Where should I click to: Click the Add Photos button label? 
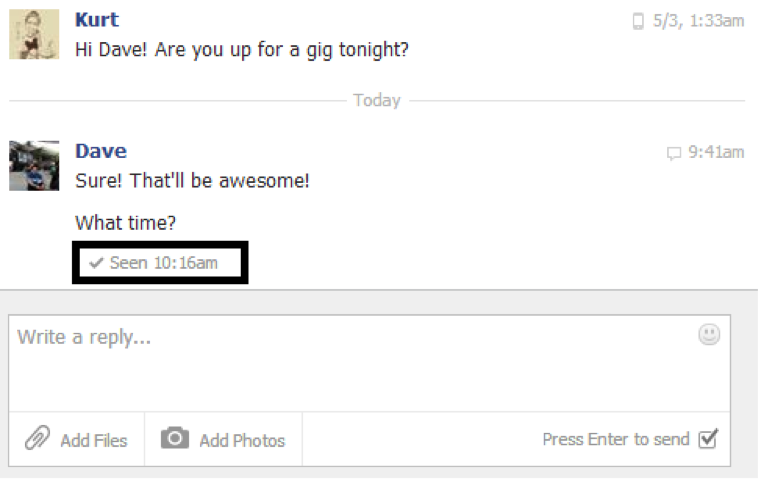242,441
